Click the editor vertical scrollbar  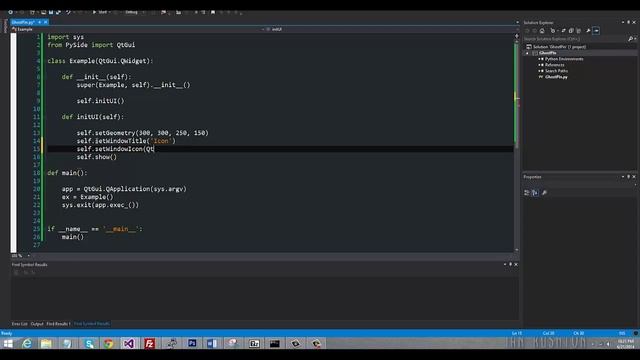tap(517, 143)
